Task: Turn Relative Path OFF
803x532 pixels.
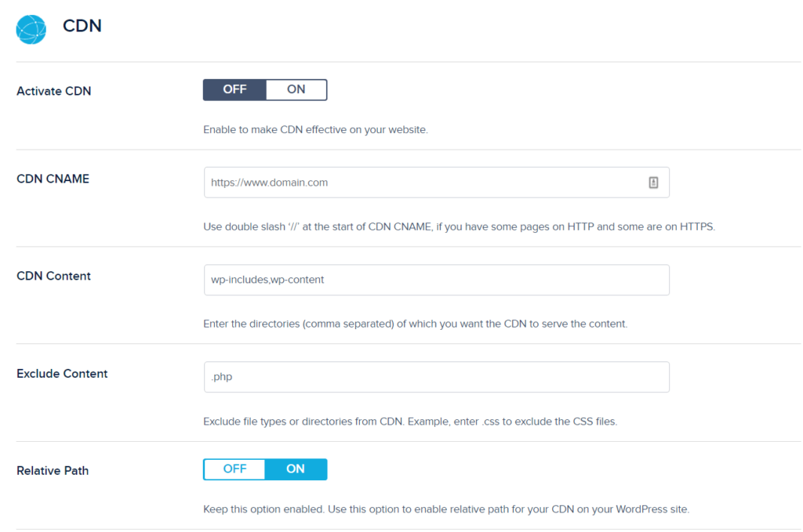Action: [234, 469]
